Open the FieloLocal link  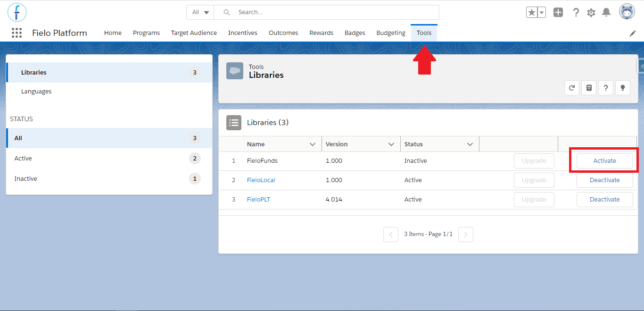tap(261, 180)
